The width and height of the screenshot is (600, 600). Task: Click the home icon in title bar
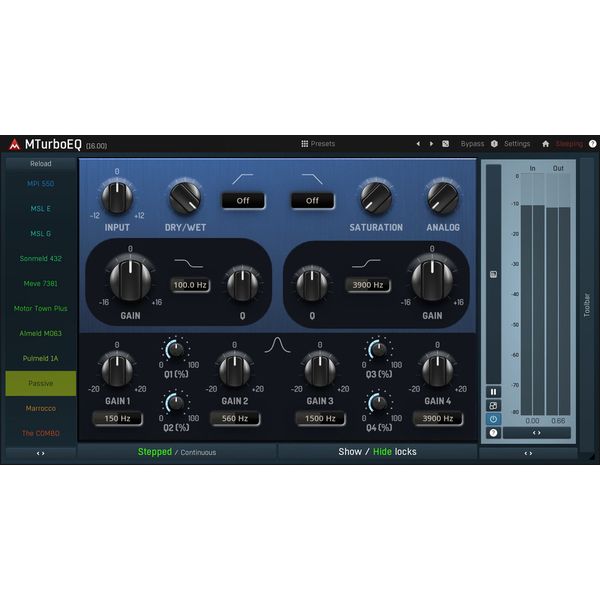point(546,144)
